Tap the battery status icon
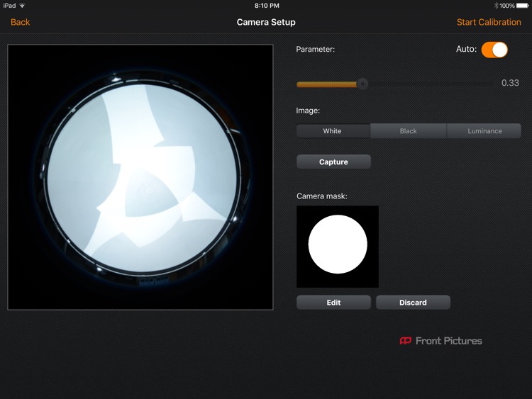 (x=523, y=6)
